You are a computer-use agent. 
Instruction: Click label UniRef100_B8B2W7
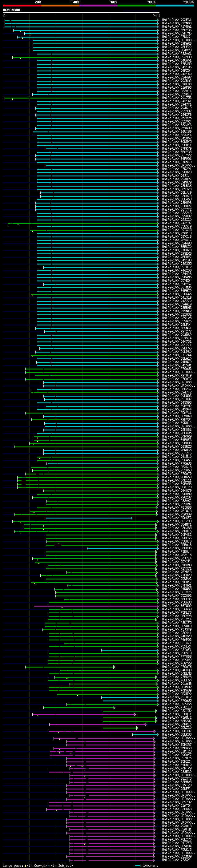pyautogui.click(x=177, y=721)
